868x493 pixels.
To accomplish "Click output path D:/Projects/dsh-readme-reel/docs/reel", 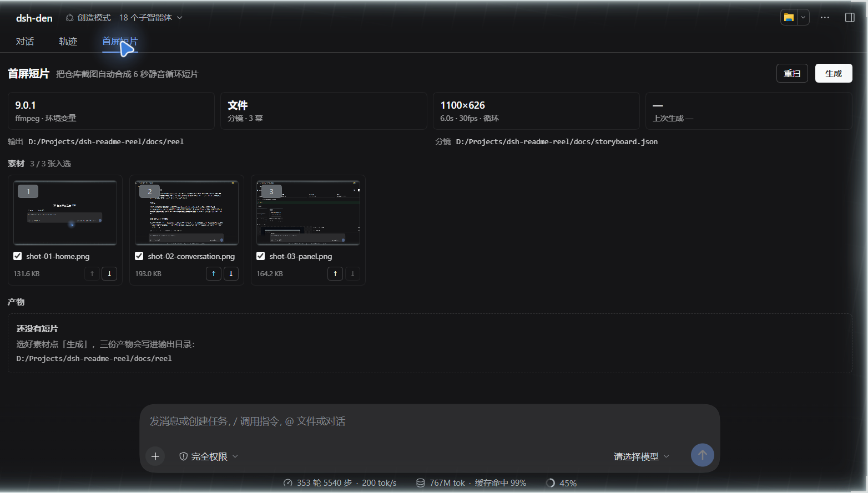I will (106, 142).
